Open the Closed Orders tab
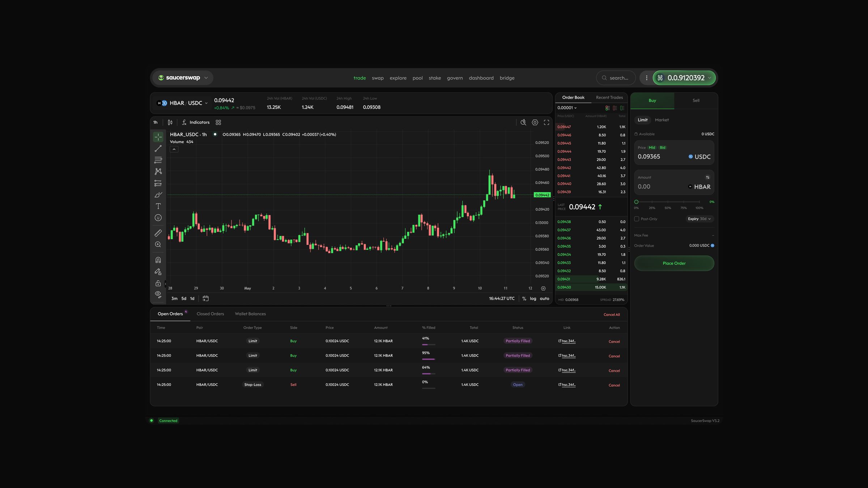The height and width of the screenshot is (488, 868). click(210, 314)
